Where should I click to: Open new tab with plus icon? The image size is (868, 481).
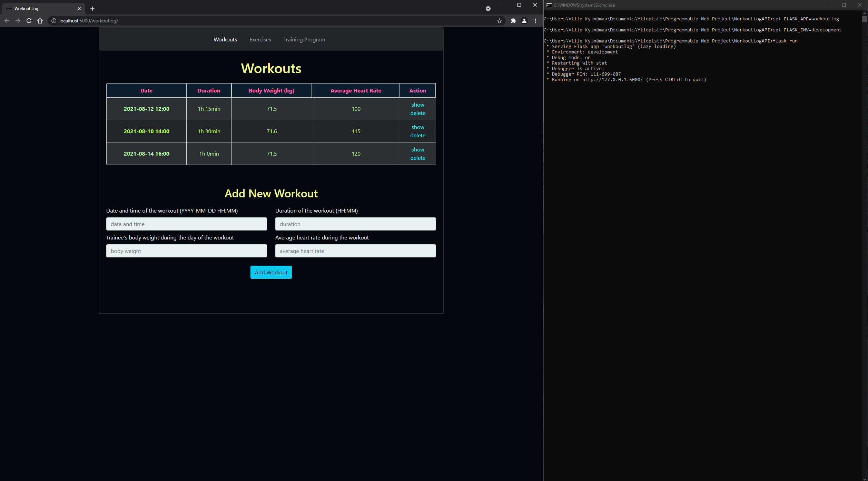92,9
